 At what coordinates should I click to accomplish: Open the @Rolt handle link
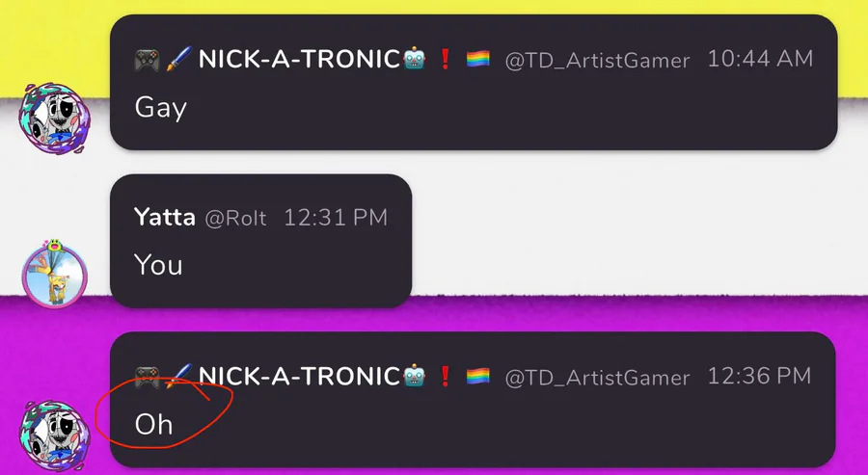pos(236,219)
